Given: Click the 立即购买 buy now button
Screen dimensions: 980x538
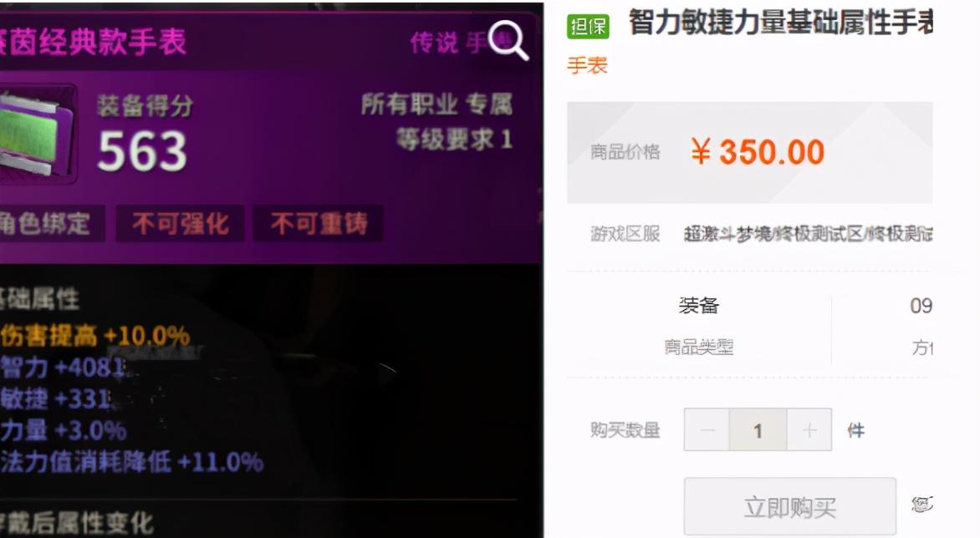Looking at the screenshot, I should [x=790, y=507].
